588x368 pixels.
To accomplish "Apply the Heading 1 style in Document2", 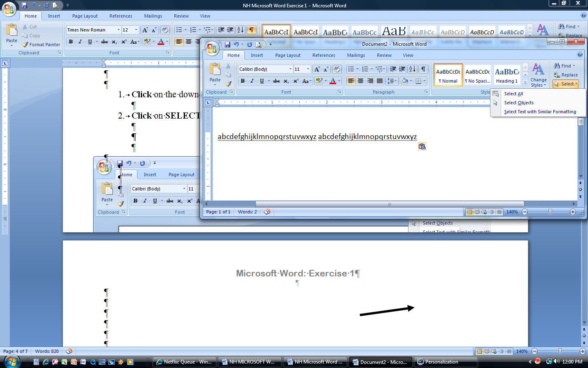I will pos(507,75).
